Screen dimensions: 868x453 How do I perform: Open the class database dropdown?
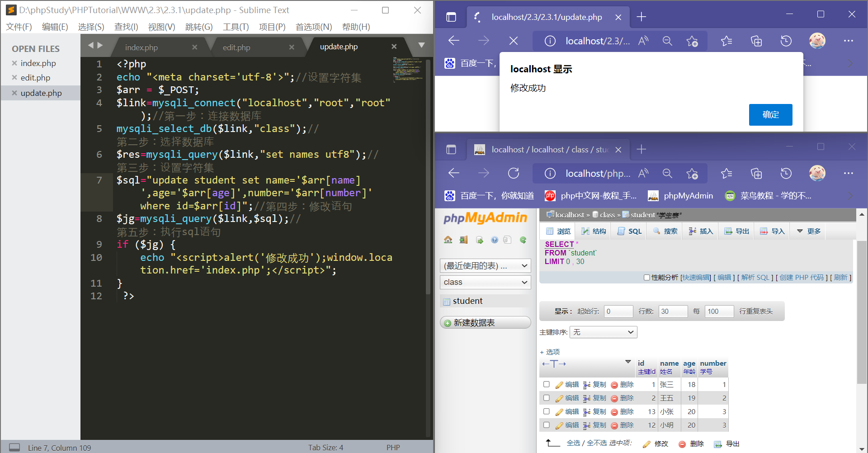pos(486,282)
